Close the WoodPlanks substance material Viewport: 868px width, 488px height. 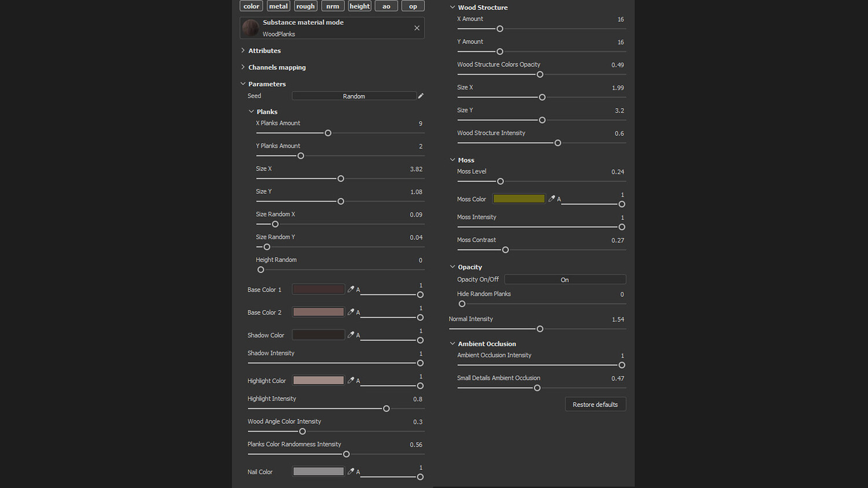pos(417,28)
